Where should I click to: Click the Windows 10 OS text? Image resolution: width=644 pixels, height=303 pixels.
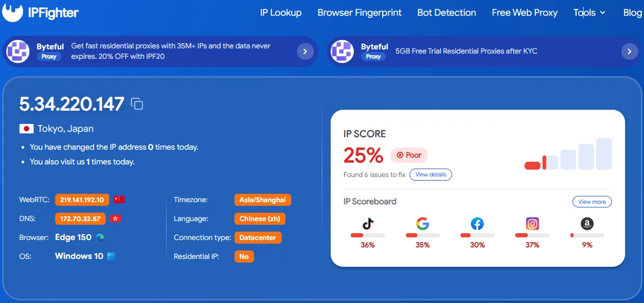coord(79,256)
